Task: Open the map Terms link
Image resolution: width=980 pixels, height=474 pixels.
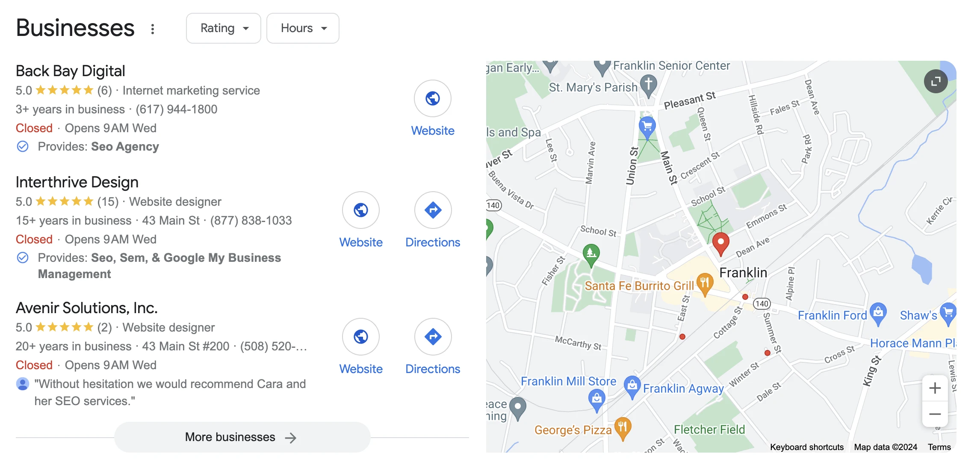Action: (x=939, y=447)
